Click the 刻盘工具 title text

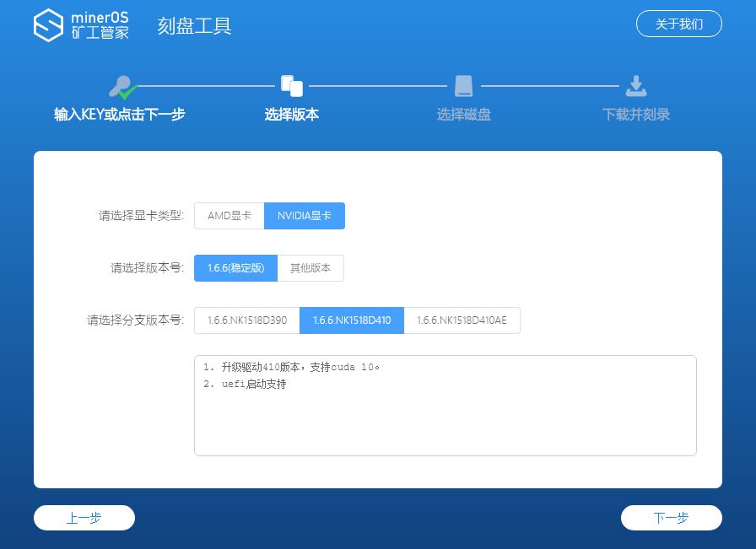(x=194, y=26)
